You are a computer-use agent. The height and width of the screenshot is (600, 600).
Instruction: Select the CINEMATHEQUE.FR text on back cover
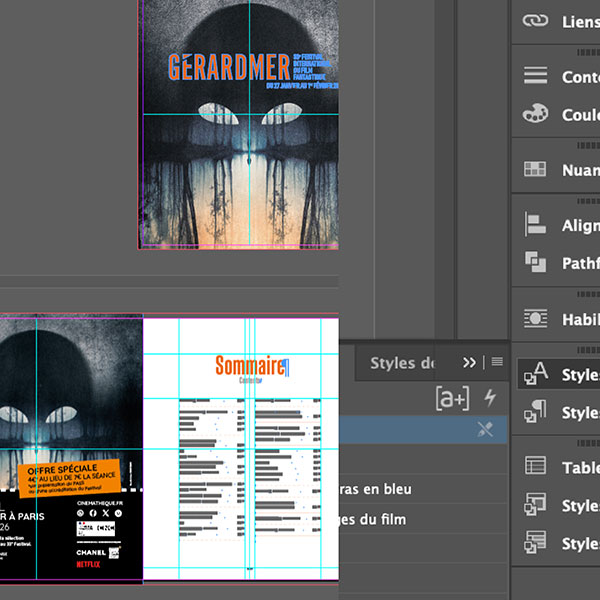[100, 503]
